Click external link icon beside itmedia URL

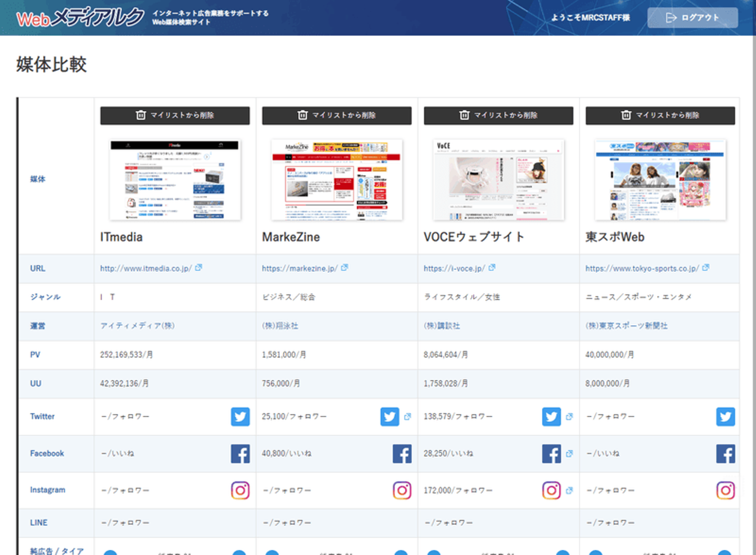[x=198, y=268]
